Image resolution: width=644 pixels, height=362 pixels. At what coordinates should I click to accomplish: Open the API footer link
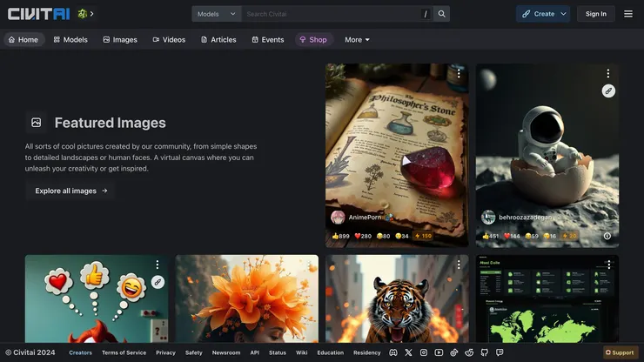(x=255, y=352)
